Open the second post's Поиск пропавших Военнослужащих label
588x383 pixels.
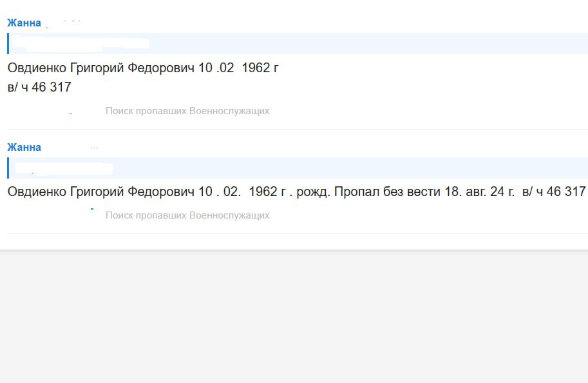[187, 215]
